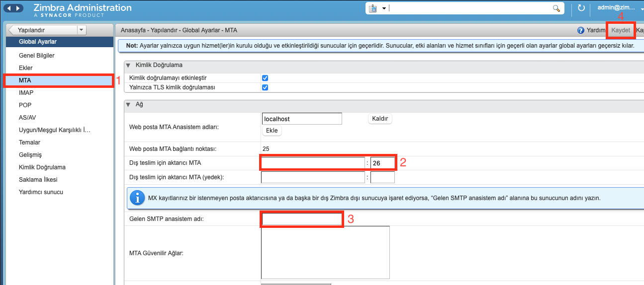This screenshot has height=285, width=644.
Task: Click the Kaldır button next to localhost
Action: tap(380, 119)
